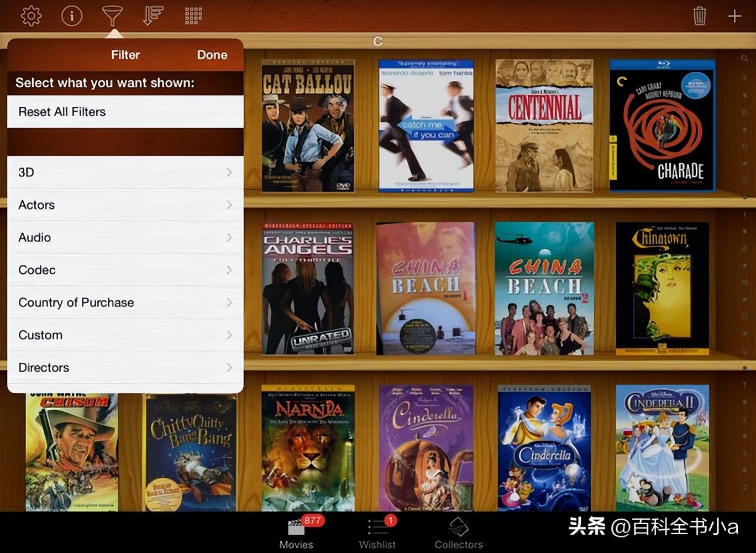Select the filter funnel icon

click(112, 15)
